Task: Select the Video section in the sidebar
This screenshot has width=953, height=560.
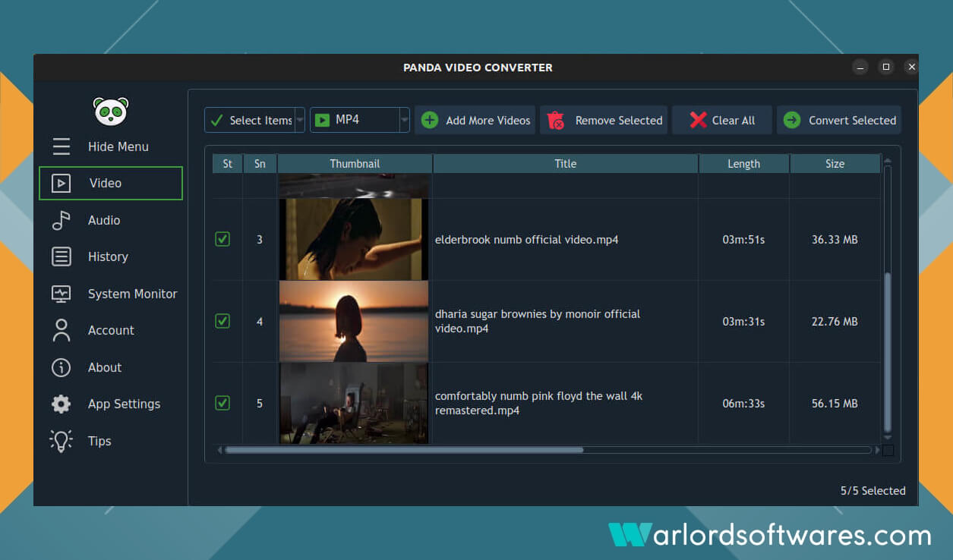Action: pos(106,183)
